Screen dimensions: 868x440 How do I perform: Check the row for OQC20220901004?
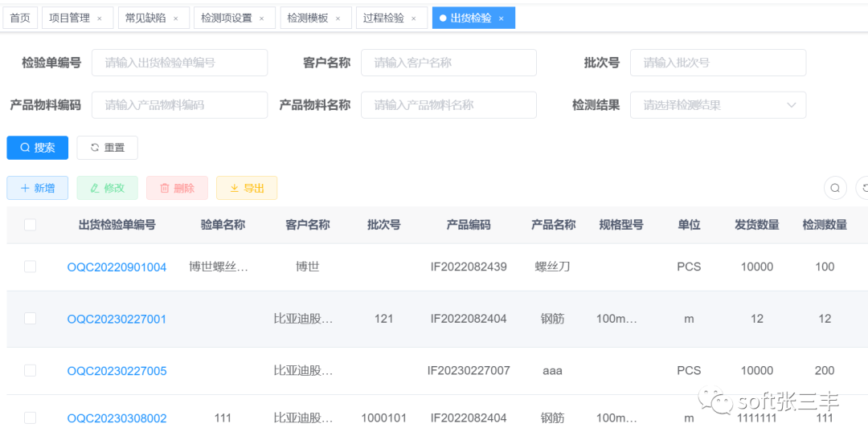31,267
